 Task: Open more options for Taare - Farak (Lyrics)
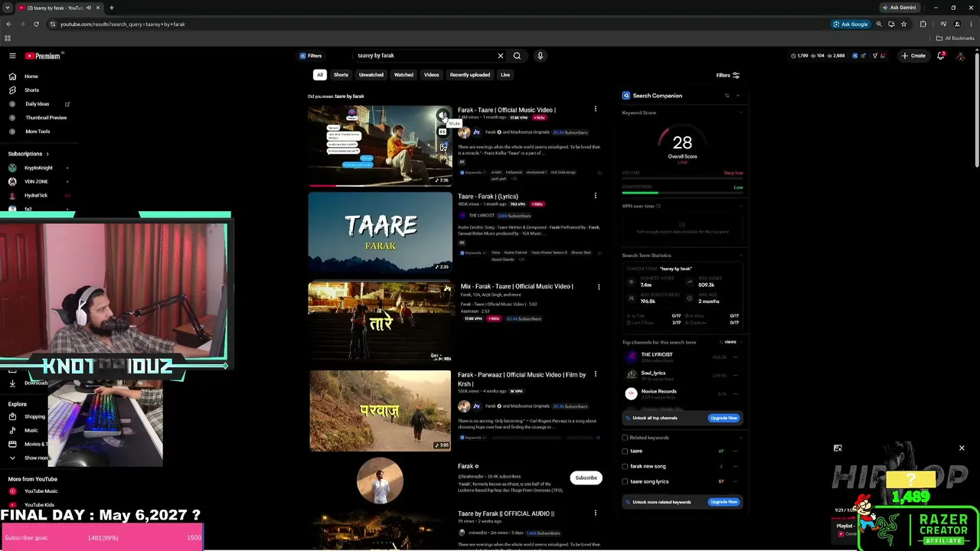click(595, 196)
